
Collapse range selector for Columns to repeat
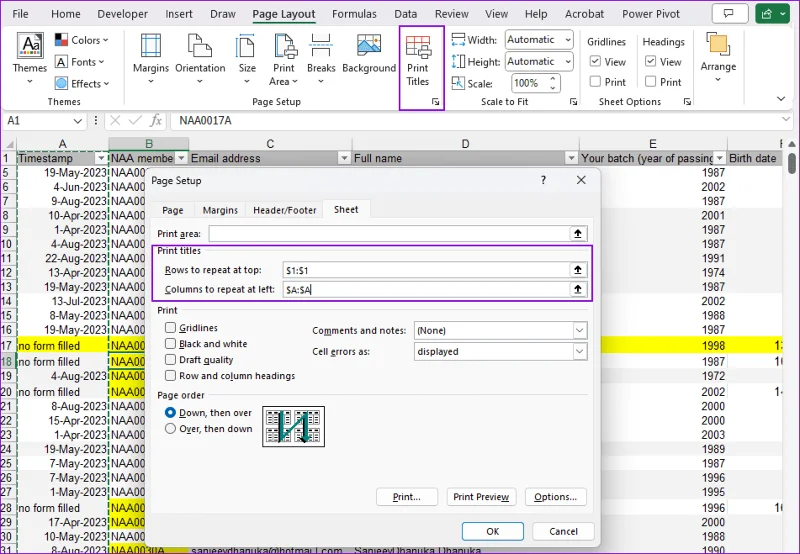click(578, 289)
